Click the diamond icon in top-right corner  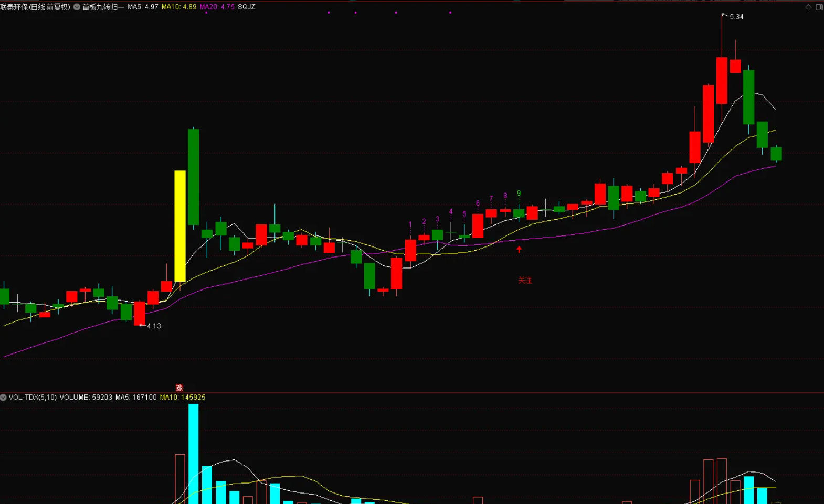point(808,7)
